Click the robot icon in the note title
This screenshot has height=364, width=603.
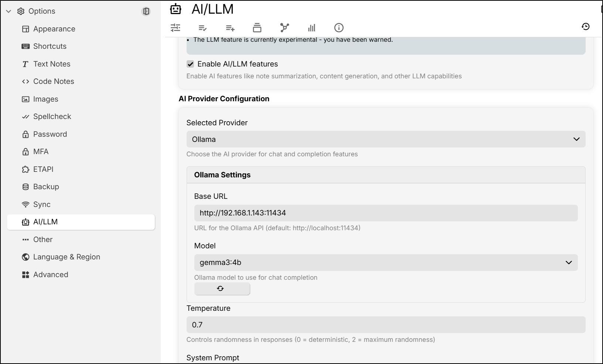(176, 9)
